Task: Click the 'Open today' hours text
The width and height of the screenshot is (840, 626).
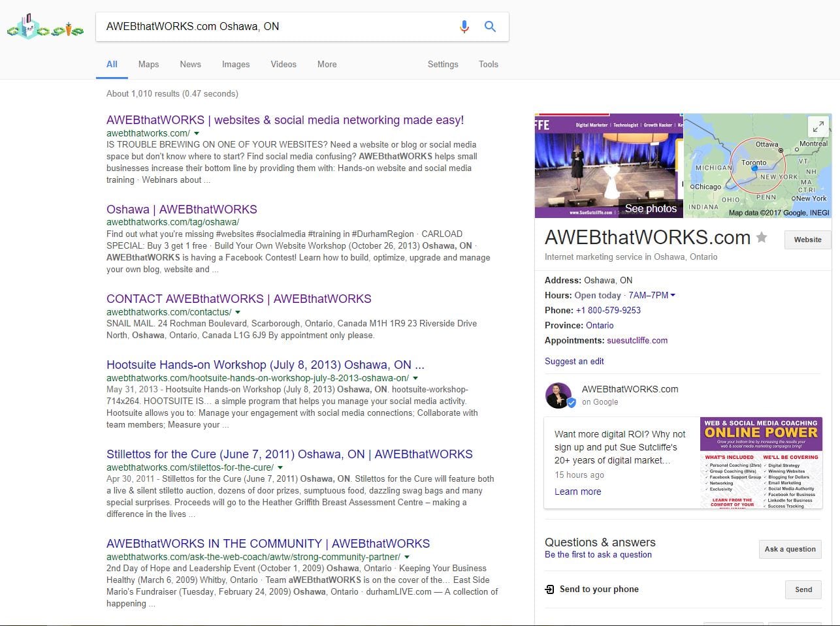Action: click(598, 295)
